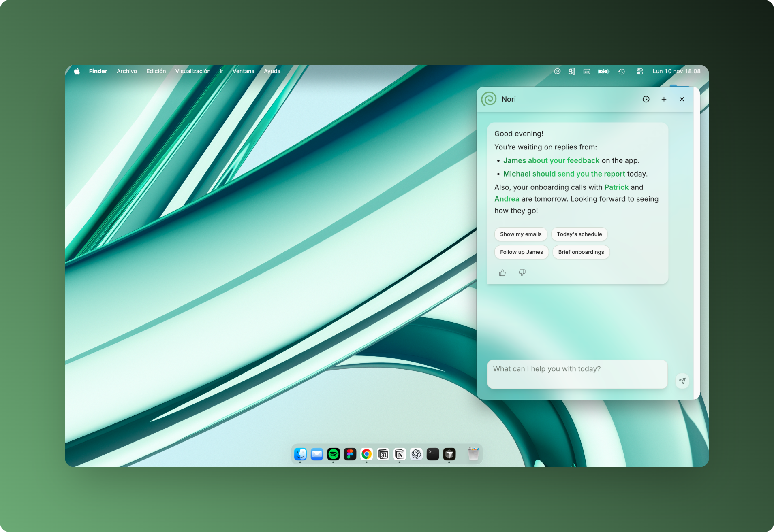Click the 'Show my emails' suggestion

click(x=521, y=234)
